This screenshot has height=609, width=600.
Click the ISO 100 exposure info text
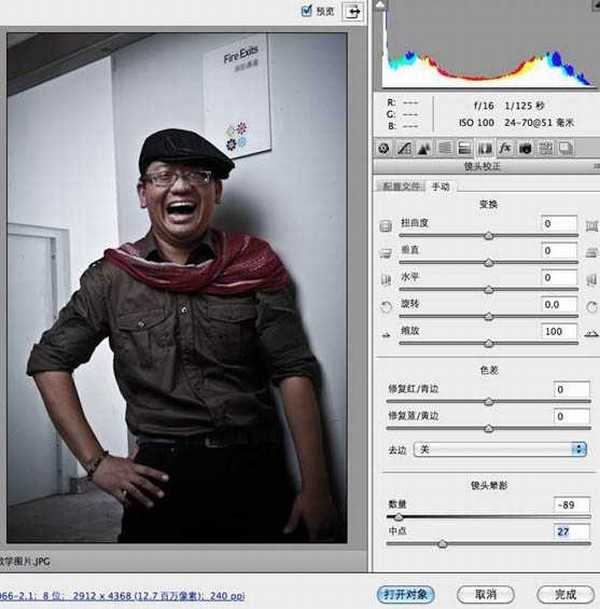tap(477, 123)
